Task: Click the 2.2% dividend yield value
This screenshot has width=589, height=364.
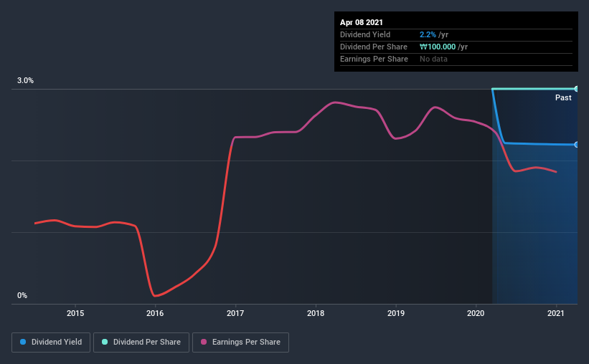Action: [428, 34]
